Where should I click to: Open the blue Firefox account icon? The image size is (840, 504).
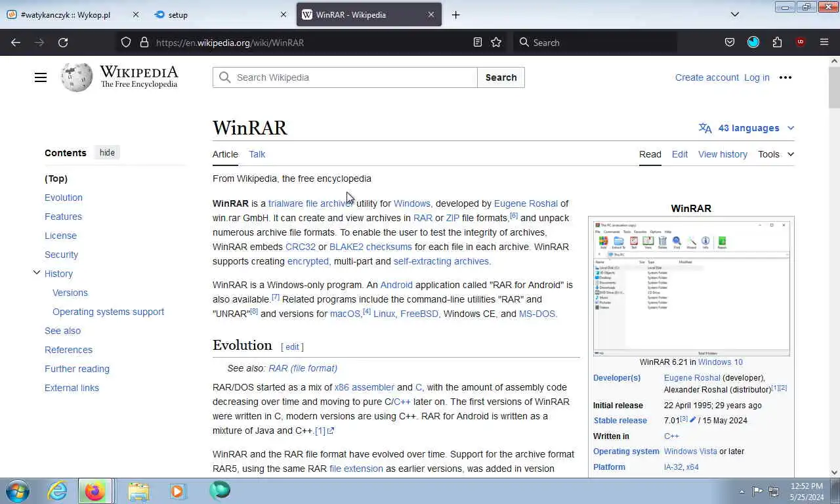753,42
